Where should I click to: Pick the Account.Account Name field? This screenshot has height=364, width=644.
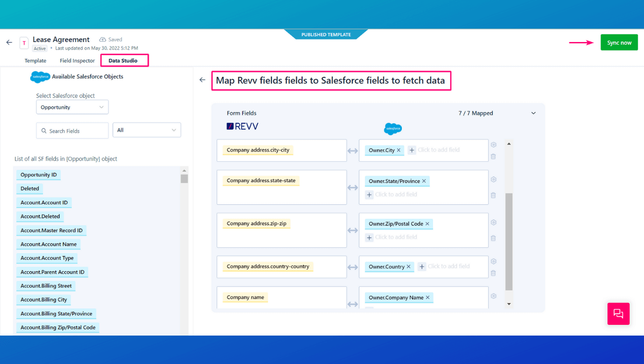point(49,245)
